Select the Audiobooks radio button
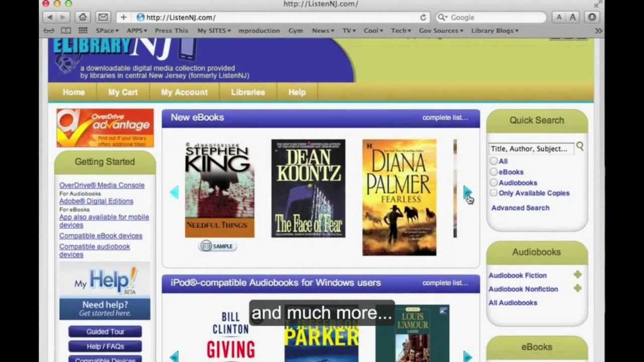Viewport: 644px width, 362px height. [x=494, y=183]
